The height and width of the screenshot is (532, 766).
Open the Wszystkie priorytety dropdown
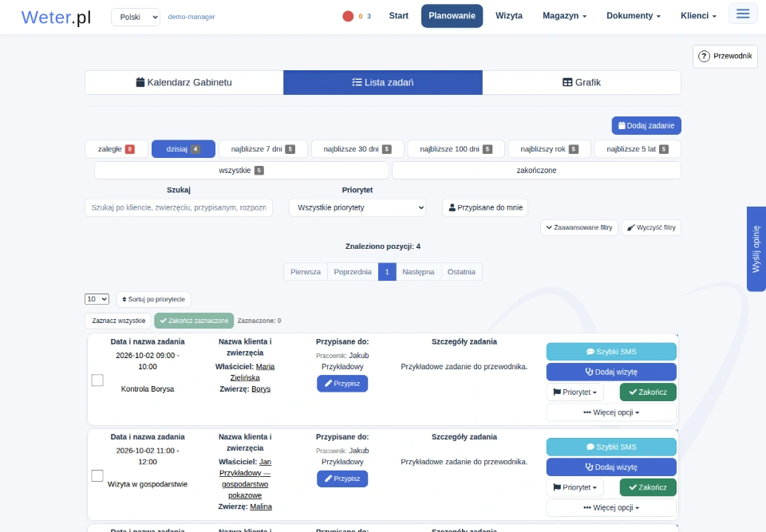(x=357, y=207)
